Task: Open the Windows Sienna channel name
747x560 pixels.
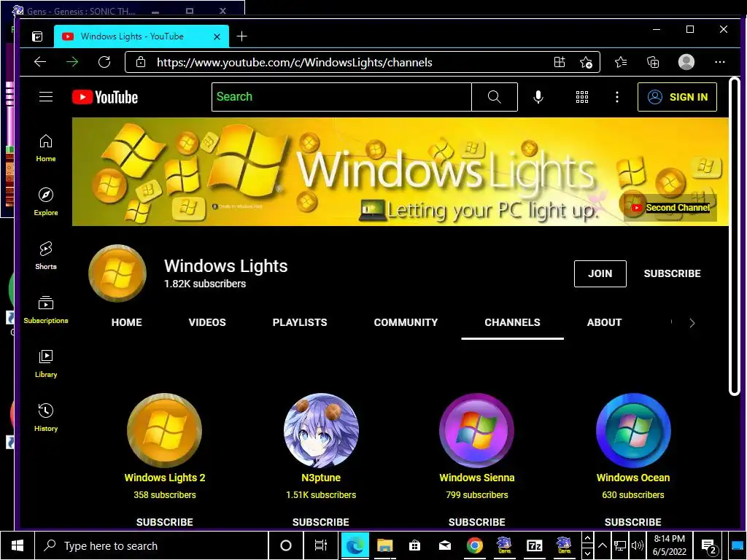Action: coord(477,478)
